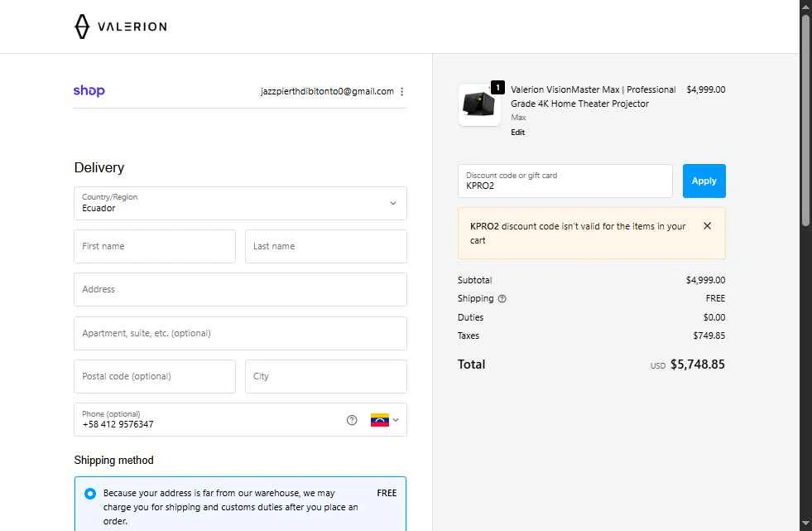This screenshot has width=812, height=531.
Task: Click the quantity badge showing 1
Action: click(x=497, y=88)
